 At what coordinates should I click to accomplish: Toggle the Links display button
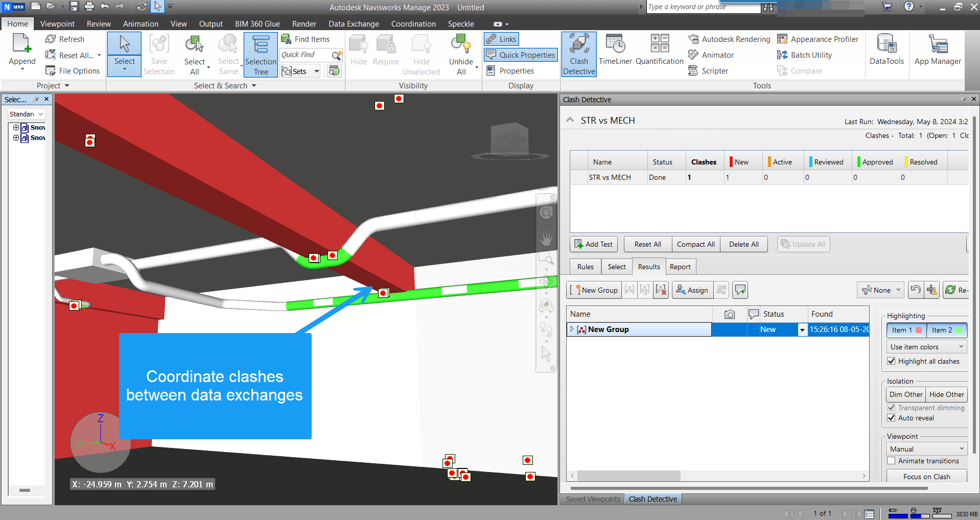click(501, 39)
